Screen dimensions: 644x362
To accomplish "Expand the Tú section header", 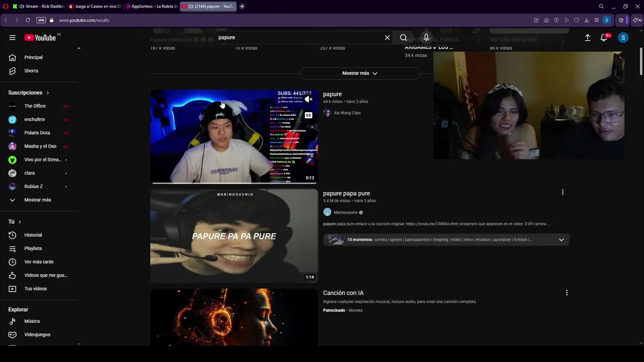I will [15, 222].
